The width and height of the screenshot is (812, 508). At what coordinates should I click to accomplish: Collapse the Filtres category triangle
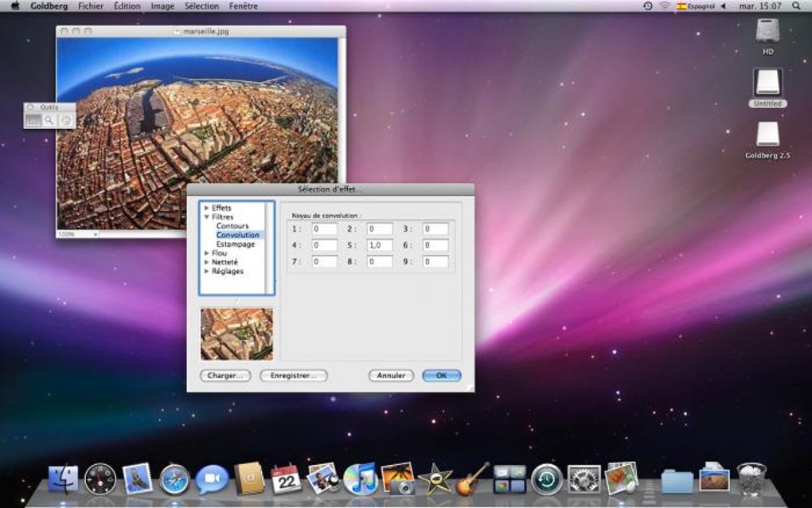tap(207, 217)
